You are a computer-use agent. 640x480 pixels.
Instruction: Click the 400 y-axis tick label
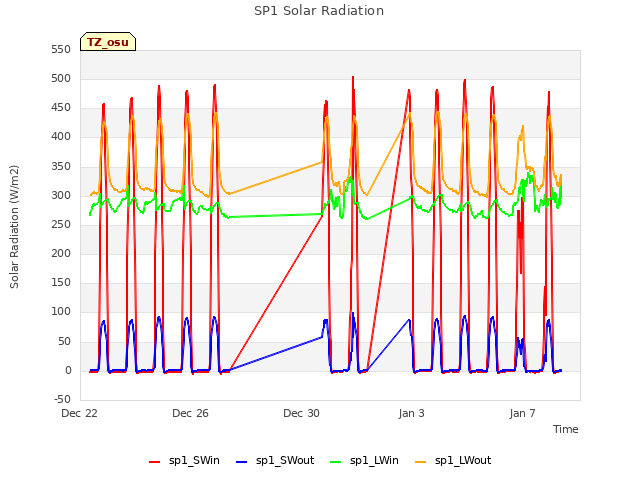point(61,137)
